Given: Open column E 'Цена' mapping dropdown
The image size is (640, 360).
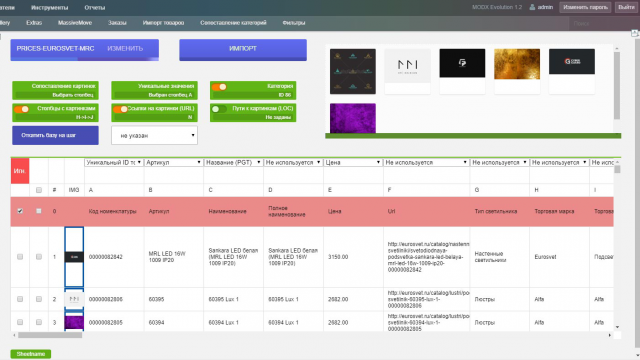Looking at the screenshot, I should coord(353,162).
